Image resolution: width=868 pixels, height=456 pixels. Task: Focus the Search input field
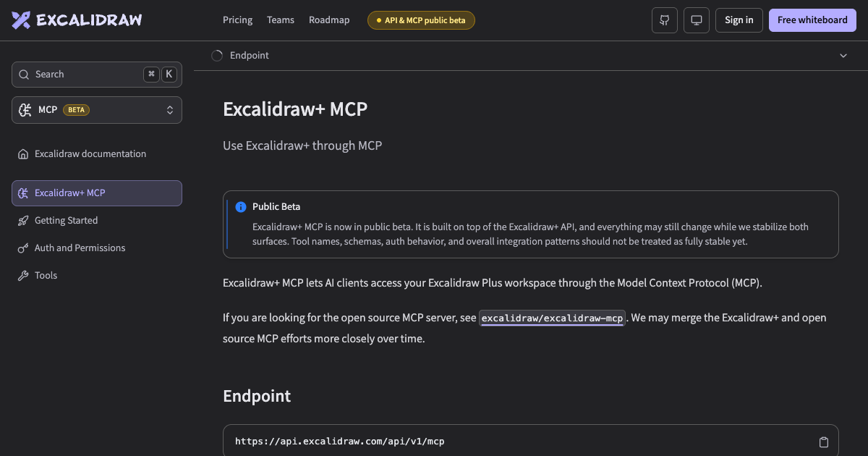tap(97, 75)
